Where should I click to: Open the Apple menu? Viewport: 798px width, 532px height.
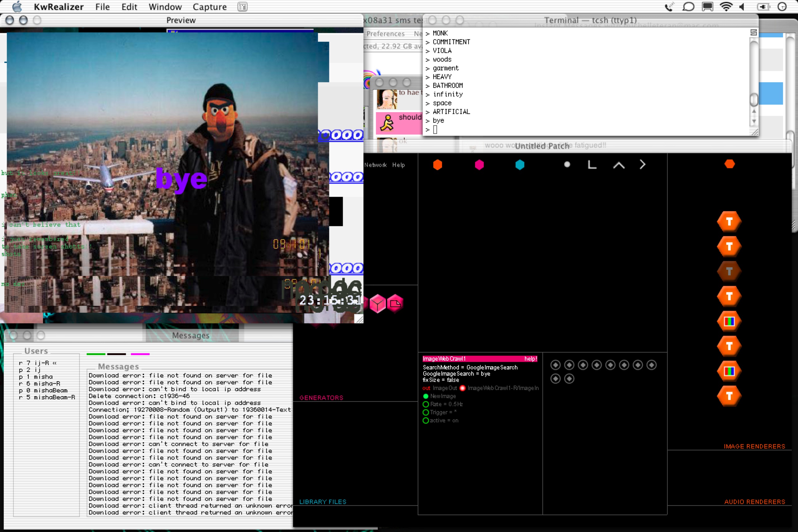tap(17, 7)
